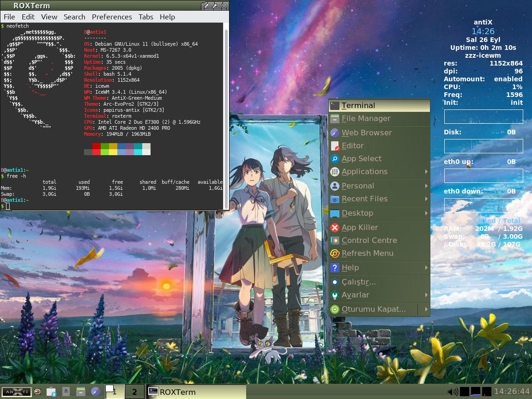The height and width of the screenshot is (399, 532).
Task: Open ROXTerm Help menu
Action: (x=167, y=17)
